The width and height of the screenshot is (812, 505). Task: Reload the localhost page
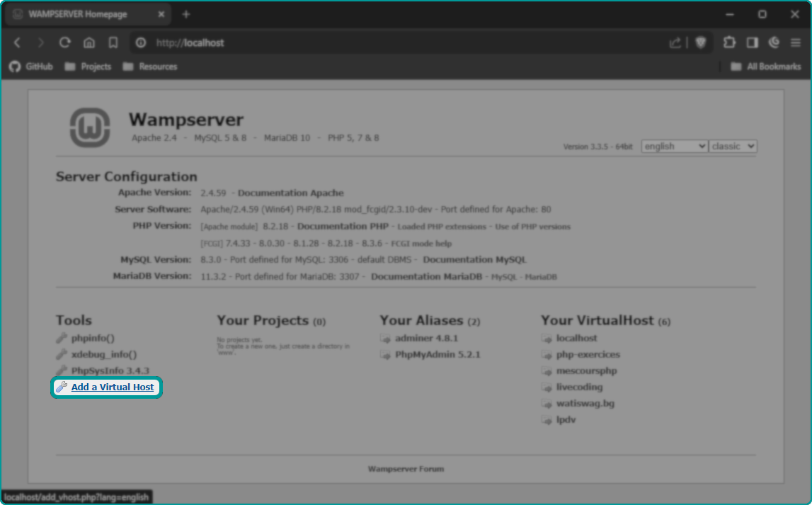[x=64, y=42]
